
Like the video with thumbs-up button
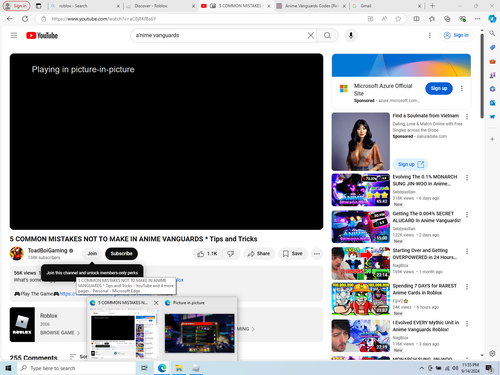click(207, 254)
